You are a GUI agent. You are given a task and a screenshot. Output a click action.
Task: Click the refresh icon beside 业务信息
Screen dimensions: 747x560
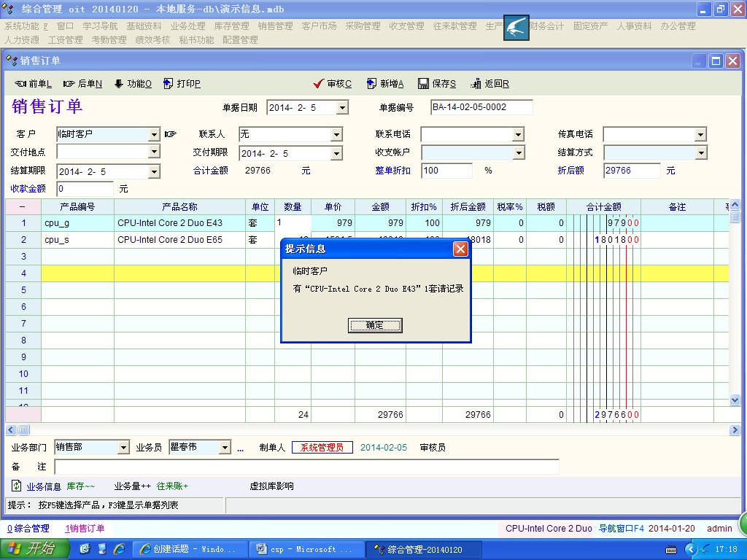click(x=16, y=486)
